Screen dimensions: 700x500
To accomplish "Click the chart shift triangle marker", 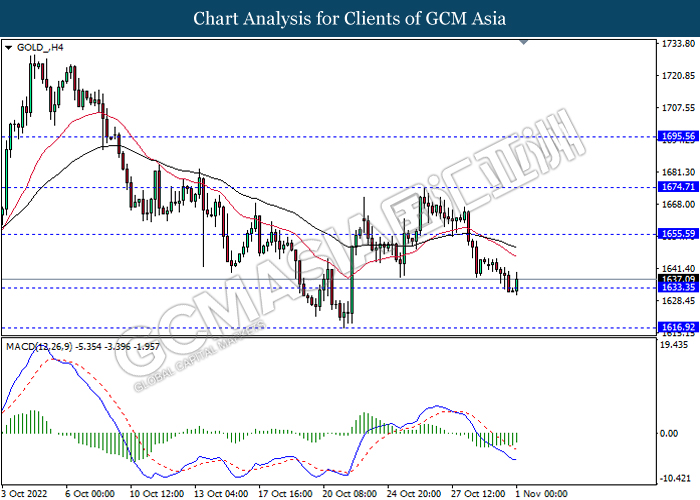I will point(524,42).
